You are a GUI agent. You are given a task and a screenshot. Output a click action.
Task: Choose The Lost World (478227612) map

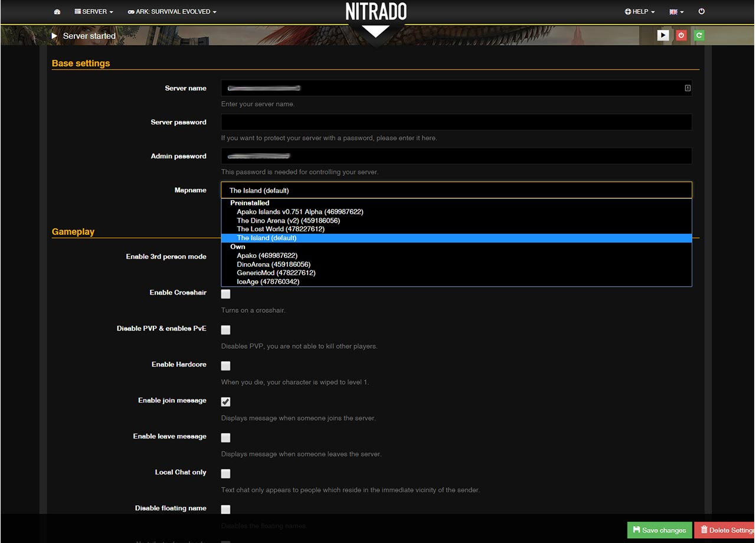(456, 229)
